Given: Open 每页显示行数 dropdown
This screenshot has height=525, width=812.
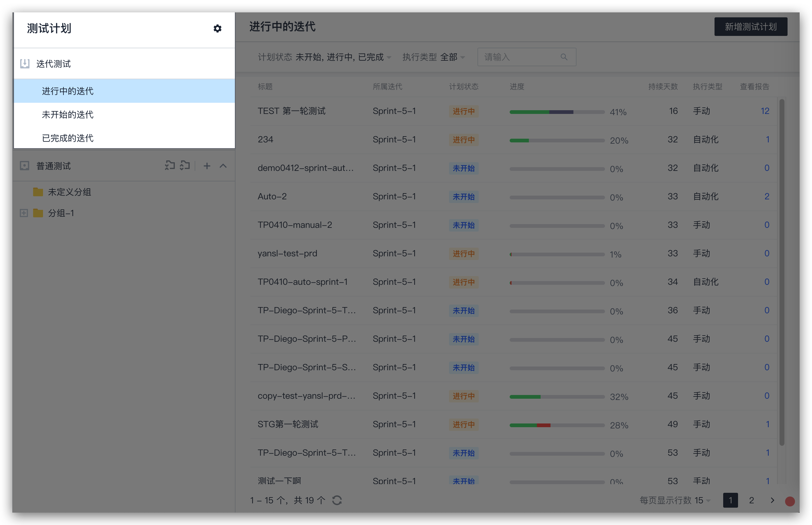Looking at the screenshot, I should (x=675, y=500).
